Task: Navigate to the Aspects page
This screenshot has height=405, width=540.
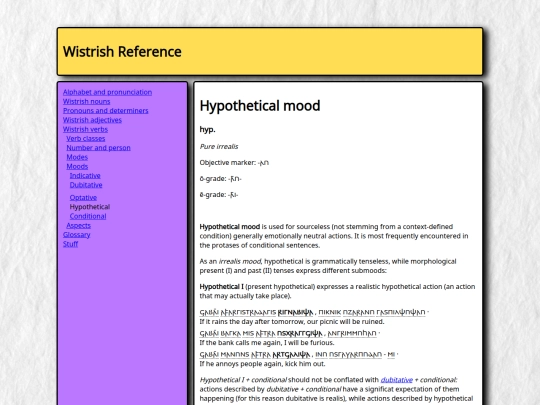Action: (x=79, y=226)
